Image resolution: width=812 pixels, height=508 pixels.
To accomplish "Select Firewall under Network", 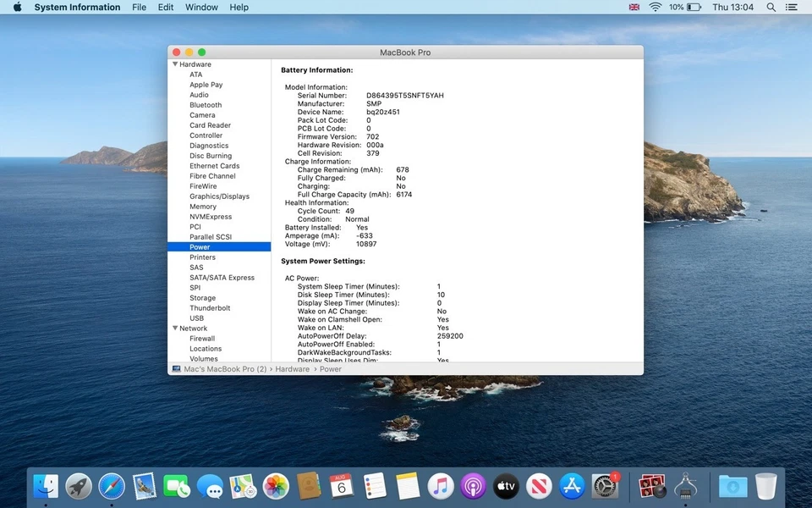I will click(202, 339).
